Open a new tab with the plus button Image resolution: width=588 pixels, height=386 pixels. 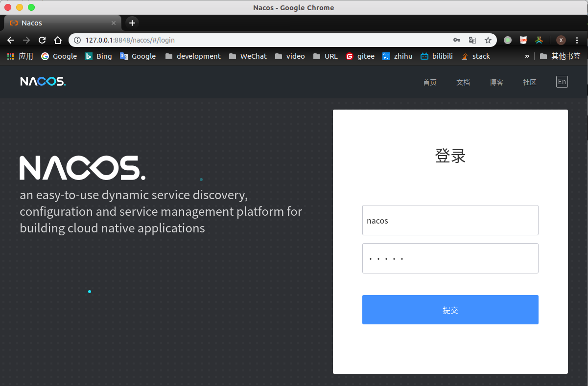click(132, 23)
